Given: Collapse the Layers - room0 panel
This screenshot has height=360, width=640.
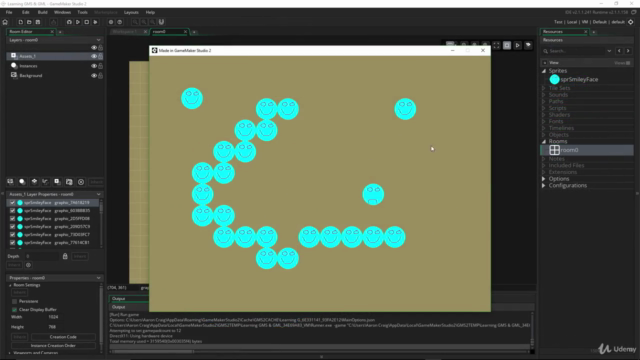Looking at the screenshot, I should (98, 40).
